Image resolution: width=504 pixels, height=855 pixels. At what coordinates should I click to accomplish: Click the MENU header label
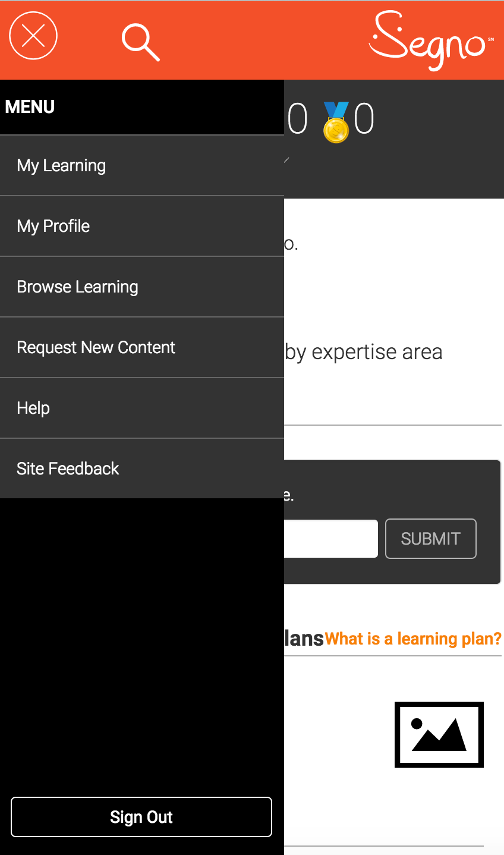tap(30, 107)
